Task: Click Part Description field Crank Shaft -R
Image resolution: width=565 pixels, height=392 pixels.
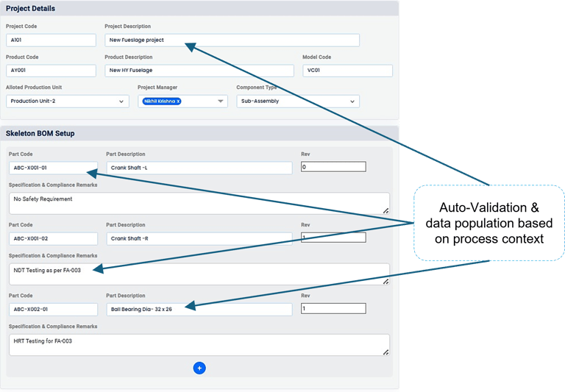Action: [x=199, y=238]
